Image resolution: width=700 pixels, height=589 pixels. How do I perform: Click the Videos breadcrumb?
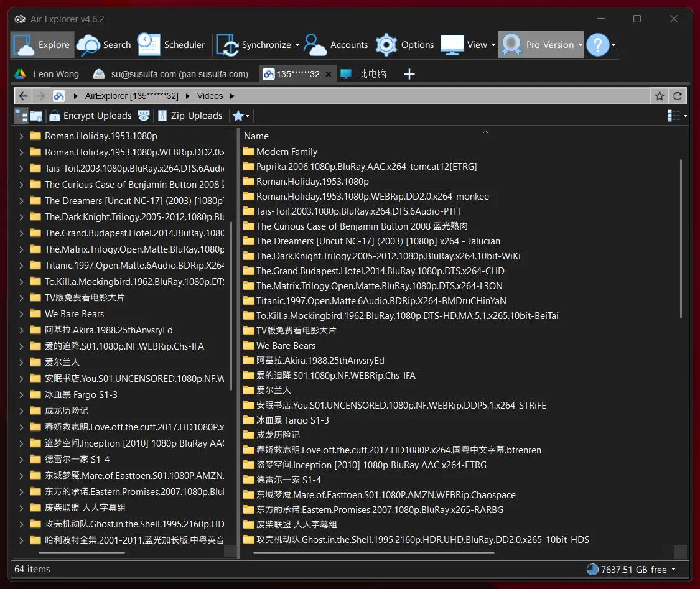pyautogui.click(x=210, y=96)
